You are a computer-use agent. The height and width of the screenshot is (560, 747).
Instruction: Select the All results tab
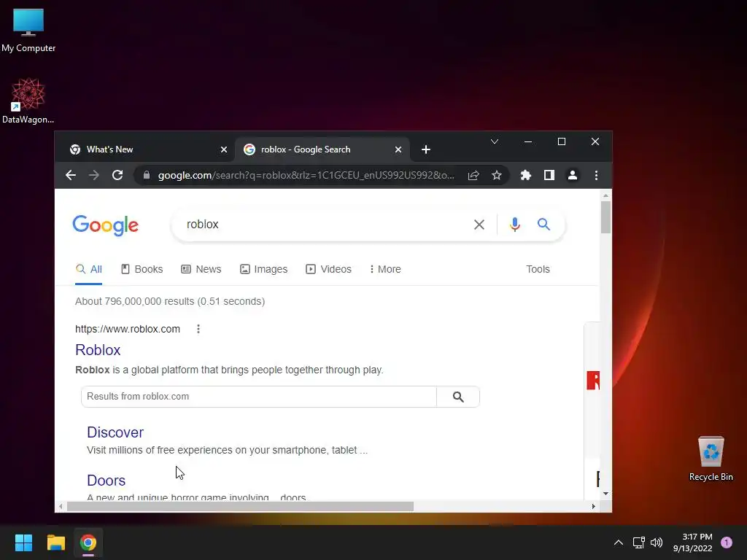pyautogui.click(x=88, y=269)
